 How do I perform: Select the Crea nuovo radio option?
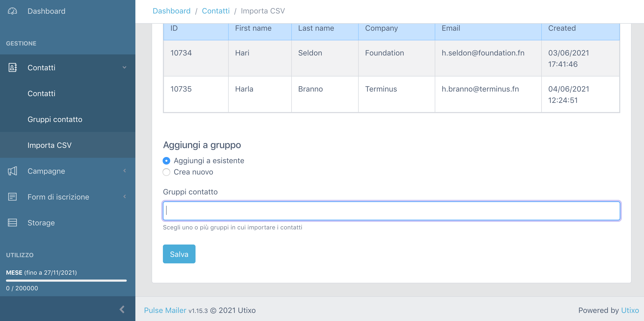[x=166, y=172]
